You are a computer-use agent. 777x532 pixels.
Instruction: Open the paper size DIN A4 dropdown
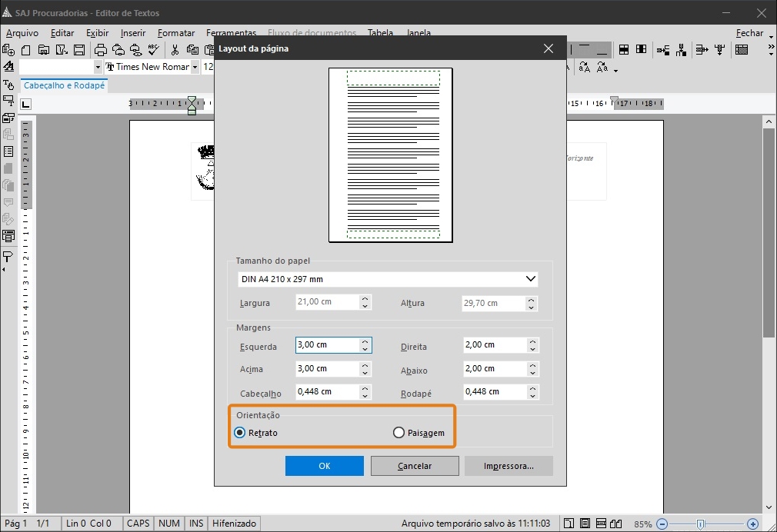tap(530, 279)
